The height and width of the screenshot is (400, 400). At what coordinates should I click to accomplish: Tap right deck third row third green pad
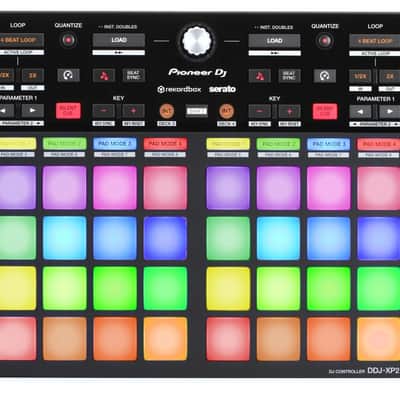tap(329, 289)
